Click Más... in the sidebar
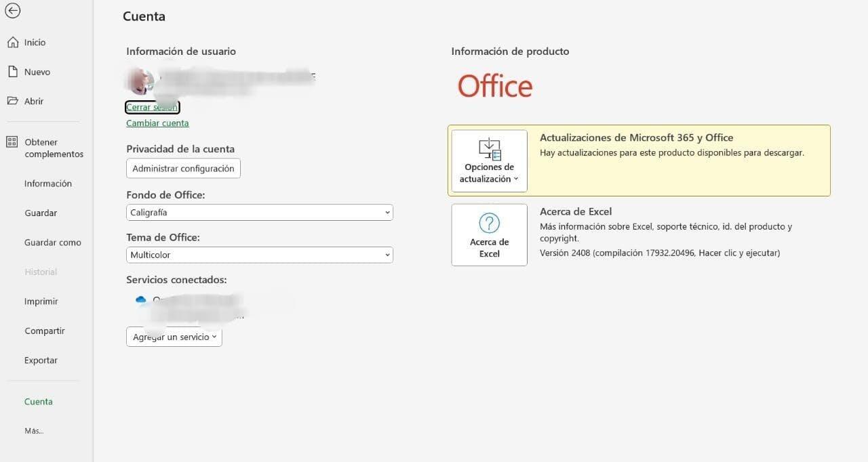Viewport: 868px width, 462px height. coord(34,431)
